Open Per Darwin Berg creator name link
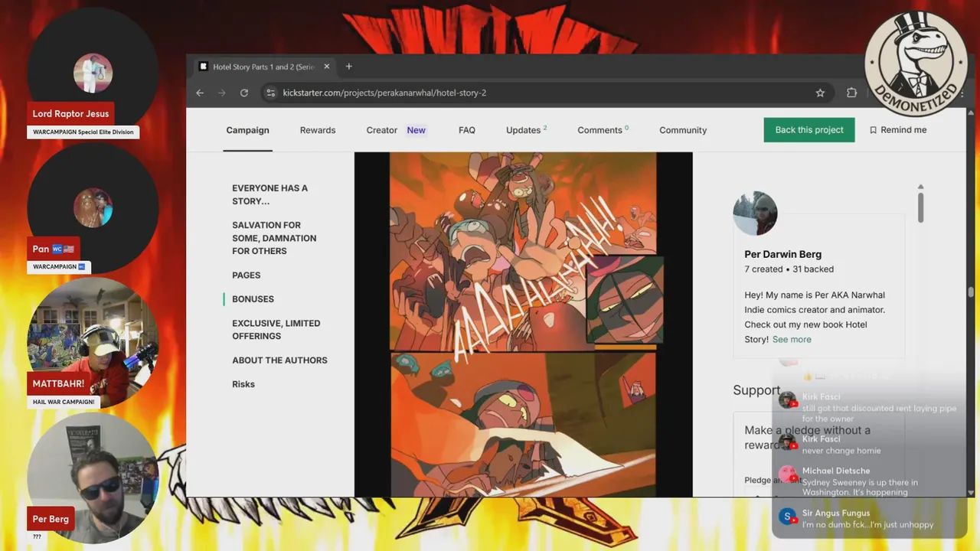 coord(782,254)
